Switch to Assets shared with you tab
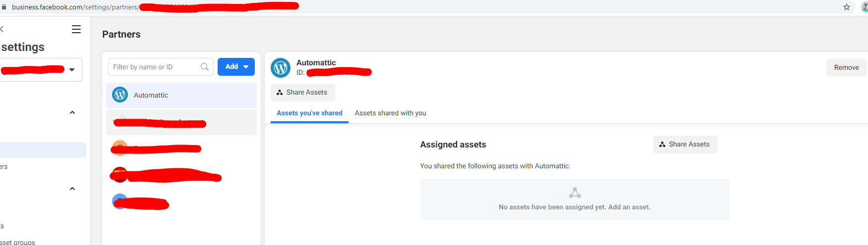The width and height of the screenshot is (868, 245). point(391,113)
